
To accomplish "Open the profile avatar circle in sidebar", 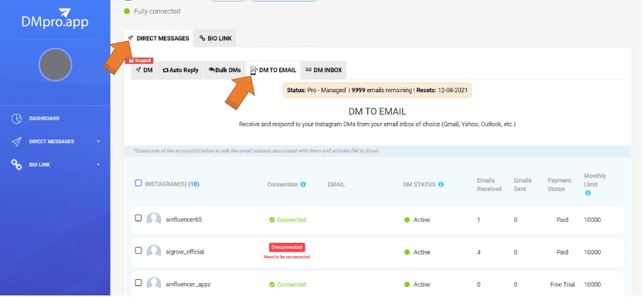I will [x=56, y=64].
